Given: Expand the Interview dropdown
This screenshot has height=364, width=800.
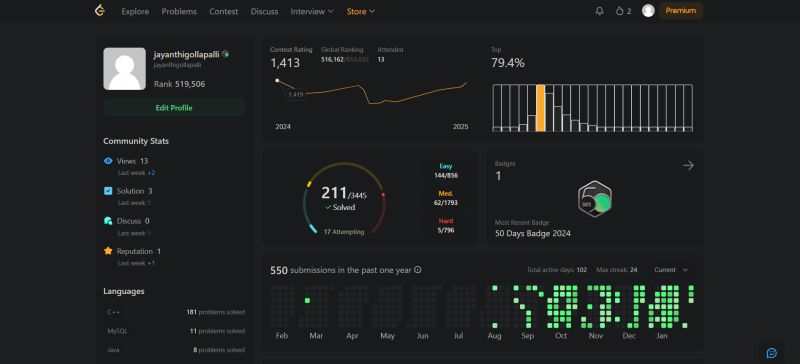Looking at the screenshot, I should (312, 11).
